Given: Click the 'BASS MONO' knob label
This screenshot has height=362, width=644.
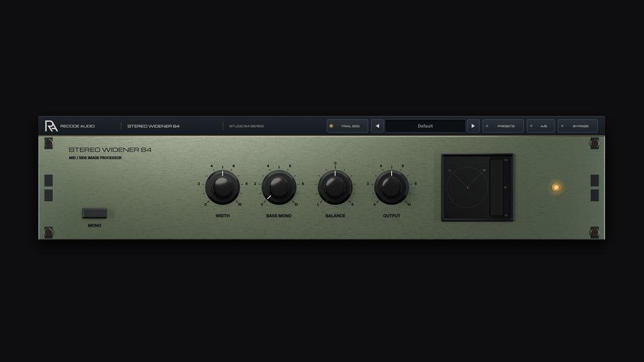Looking at the screenshot, I should (x=279, y=215).
